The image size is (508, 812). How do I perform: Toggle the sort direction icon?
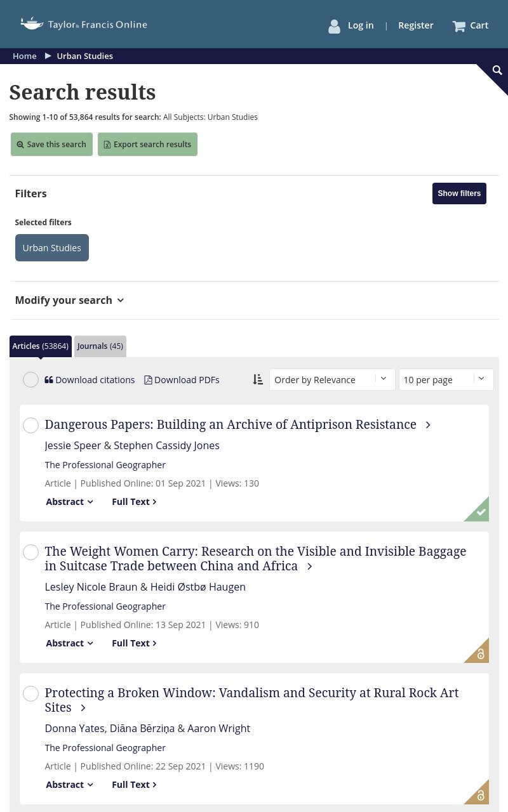coord(258,379)
